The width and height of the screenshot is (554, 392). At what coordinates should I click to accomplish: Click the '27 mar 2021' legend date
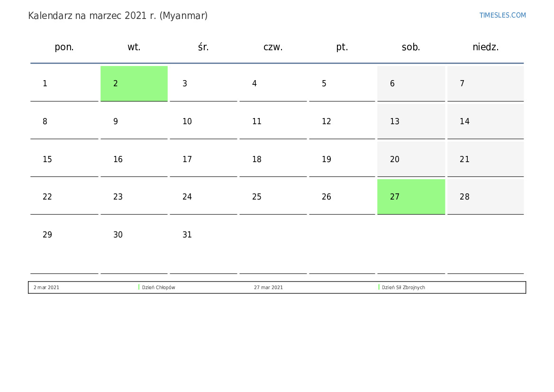pos(268,288)
